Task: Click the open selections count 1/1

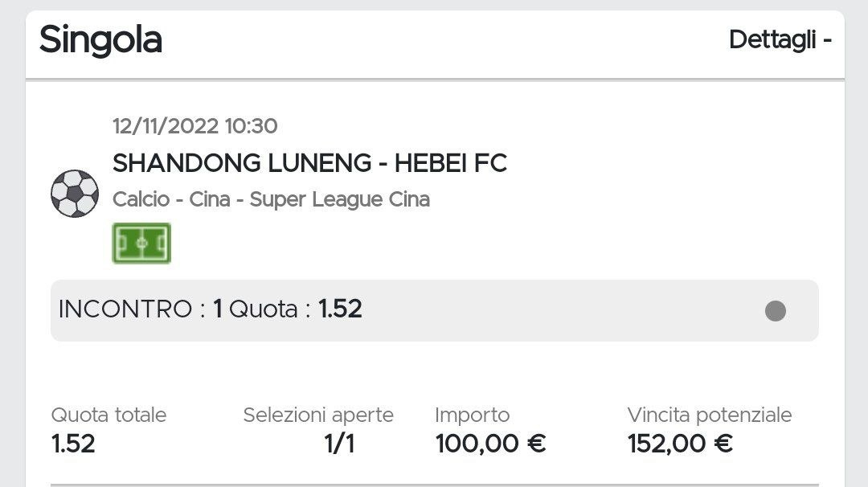Action: (x=339, y=444)
